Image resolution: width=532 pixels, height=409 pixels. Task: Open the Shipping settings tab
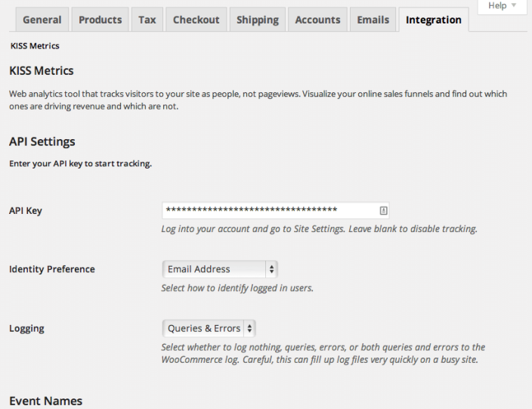[x=257, y=20]
